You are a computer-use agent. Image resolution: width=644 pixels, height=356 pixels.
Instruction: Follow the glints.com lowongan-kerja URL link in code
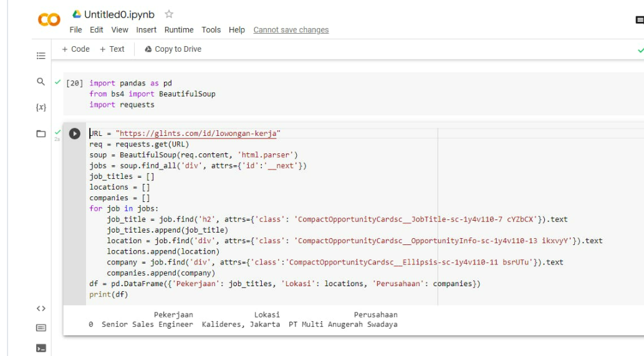pos(198,133)
